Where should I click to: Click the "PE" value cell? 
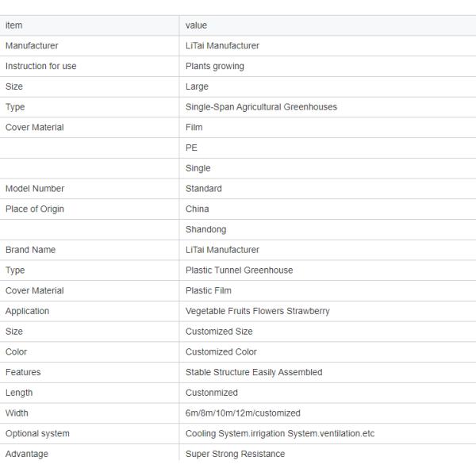tap(192, 148)
